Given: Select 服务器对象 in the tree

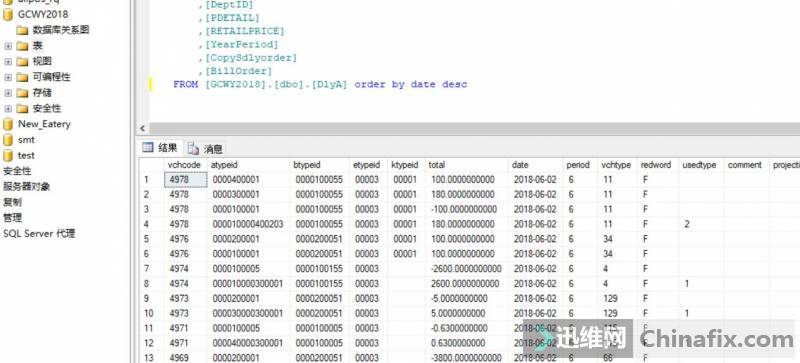Looking at the screenshot, I should (27, 186).
